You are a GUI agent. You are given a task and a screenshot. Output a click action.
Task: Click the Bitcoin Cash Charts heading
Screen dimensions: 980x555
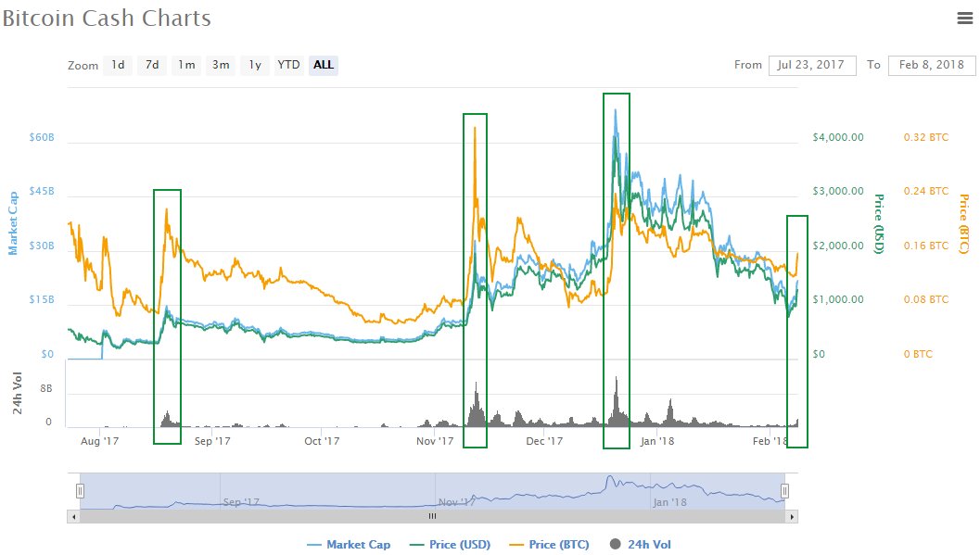pyautogui.click(x=107, y=19)
